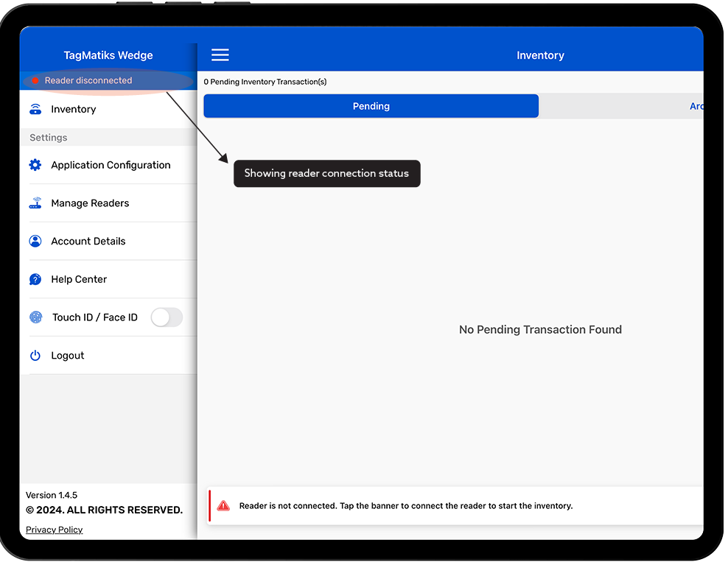Switch to the partially visible Archived tab
The width and height of the screenshot is (728, 562).
point(695,106)
